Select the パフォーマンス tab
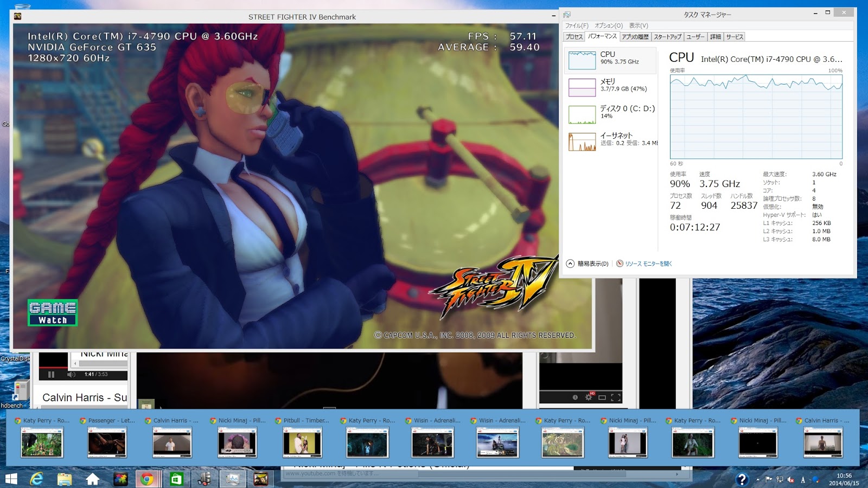Image resolution: width=868 pixels, height=488 pixels. pos(602,36)
